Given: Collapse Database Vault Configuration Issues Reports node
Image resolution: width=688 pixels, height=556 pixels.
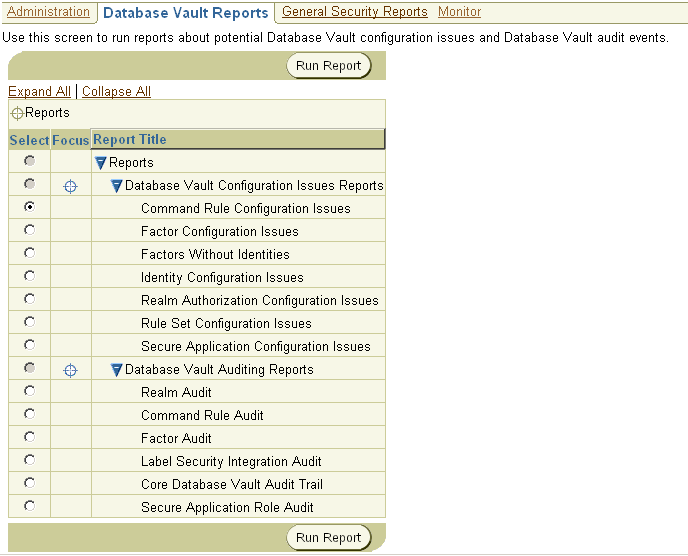Looking at the screenshot, I should [116, 186].
